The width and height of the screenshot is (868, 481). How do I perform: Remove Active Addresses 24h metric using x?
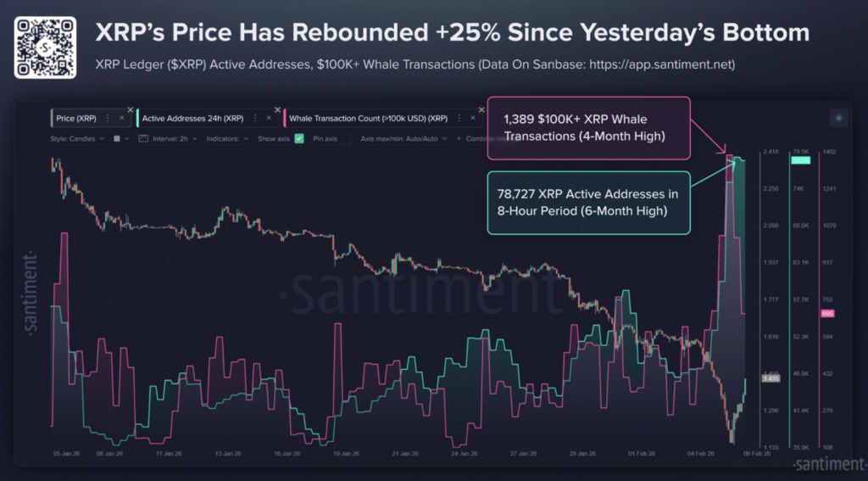(x=269, y=118)
